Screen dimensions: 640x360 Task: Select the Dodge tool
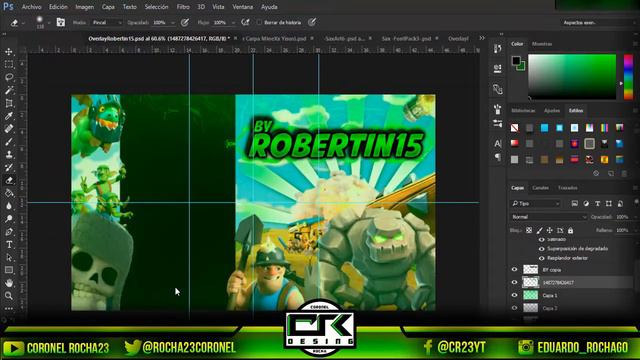[9, 219]
